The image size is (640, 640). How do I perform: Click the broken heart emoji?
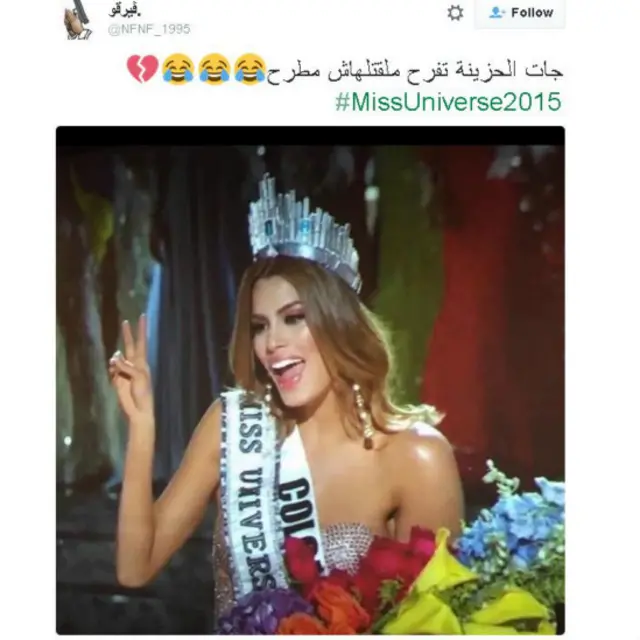tap(142, 69)
